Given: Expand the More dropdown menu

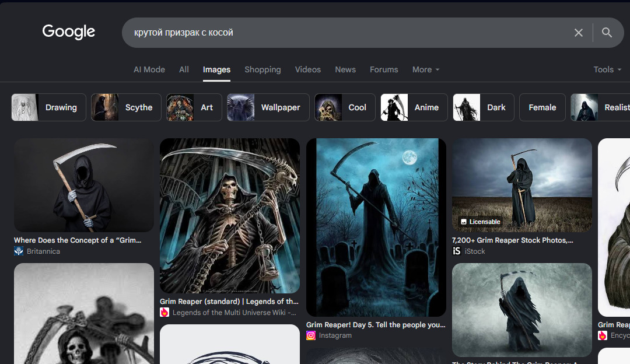Looking at the screenshot, I should (x=425, y=69).
